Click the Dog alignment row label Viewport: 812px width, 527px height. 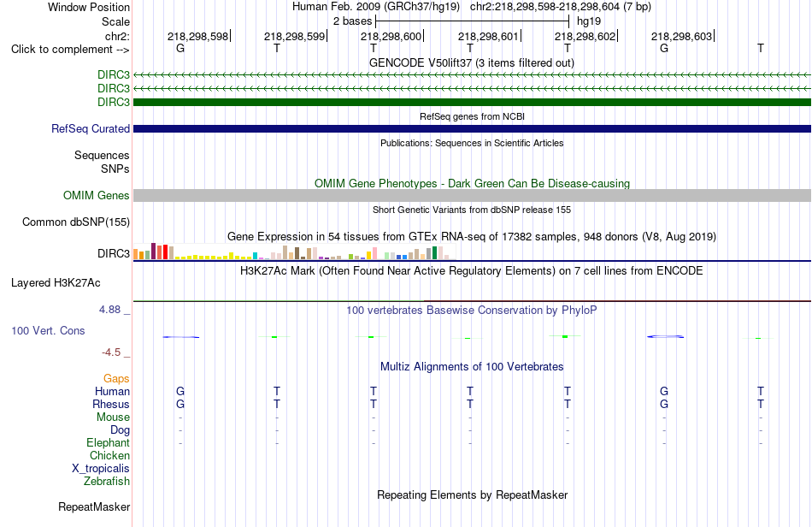coord(120,430)
